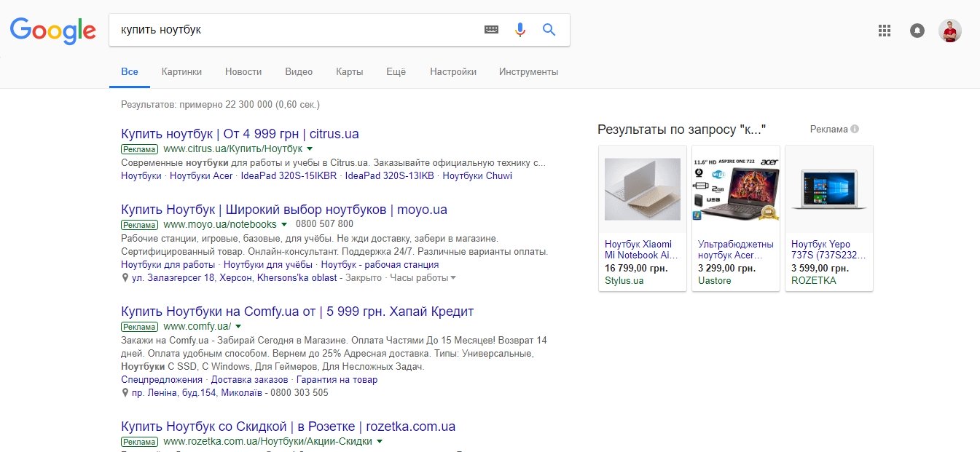The width and height of the screenshot is (980, 452).
Task: Open the Ноутбуки Chuwi sitelink
Action: click(477, 176)
